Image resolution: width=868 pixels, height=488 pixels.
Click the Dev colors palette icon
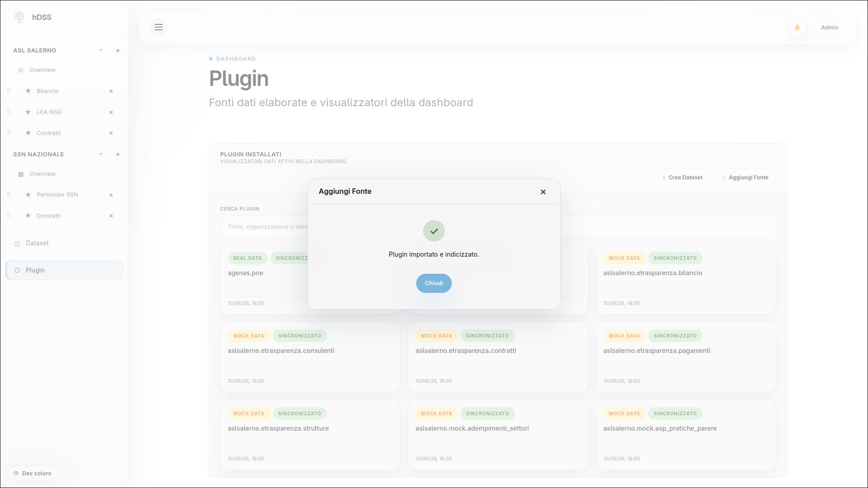[16, 474]
